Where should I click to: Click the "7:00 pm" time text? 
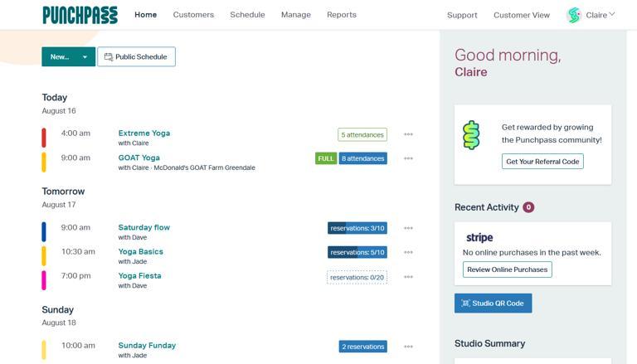click(75, 276)
